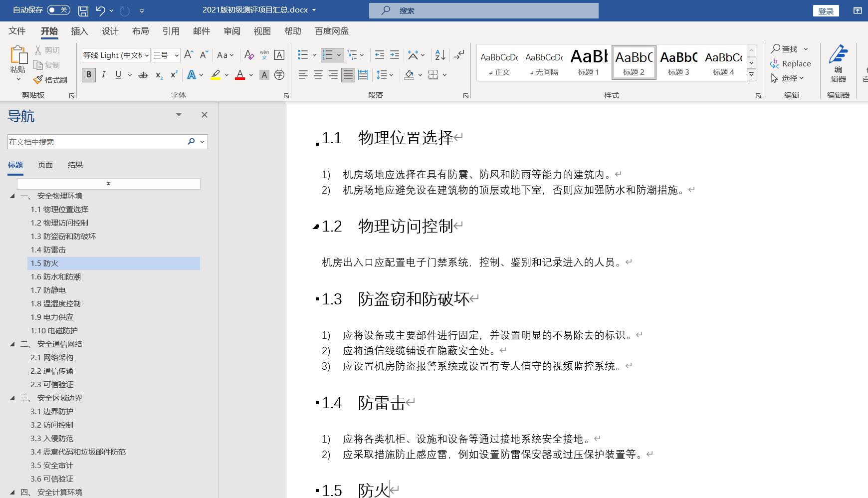The image size is (868, 498).
Task: Apply 标题 1 style
Action: [589, 62]
